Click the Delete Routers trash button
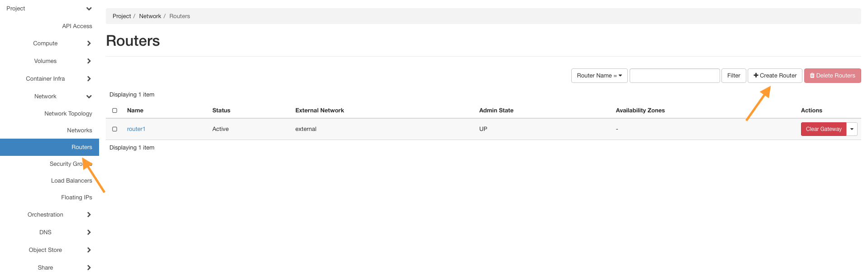The image size is (868, 280). coord(832,76)
